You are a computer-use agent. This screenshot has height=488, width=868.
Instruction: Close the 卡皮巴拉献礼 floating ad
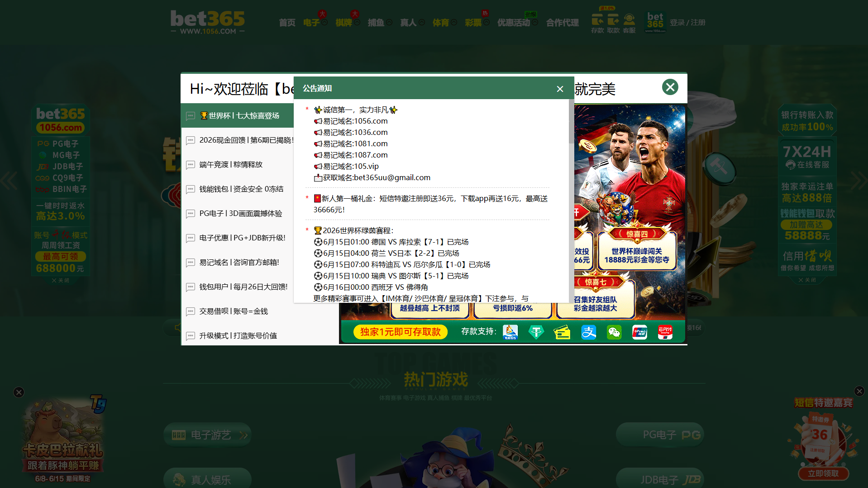click(19, 392)
